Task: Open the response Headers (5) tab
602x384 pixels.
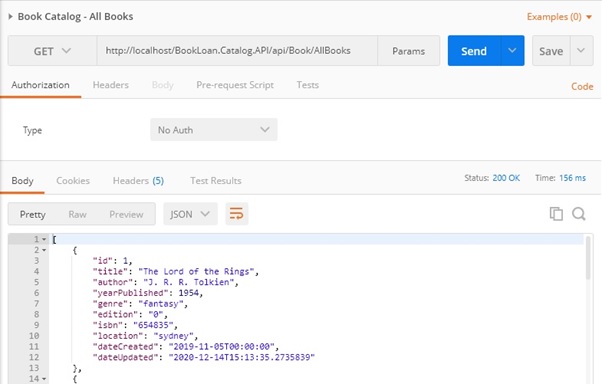Action: point(138,180)
